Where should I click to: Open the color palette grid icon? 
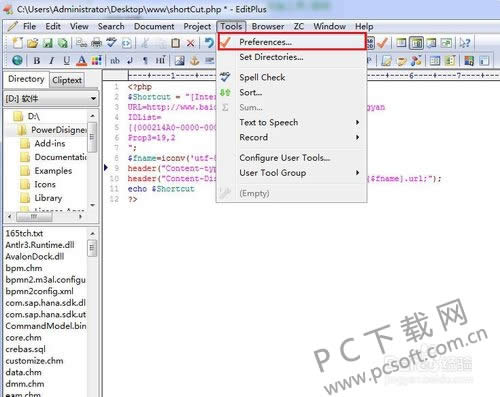[97, 61]
